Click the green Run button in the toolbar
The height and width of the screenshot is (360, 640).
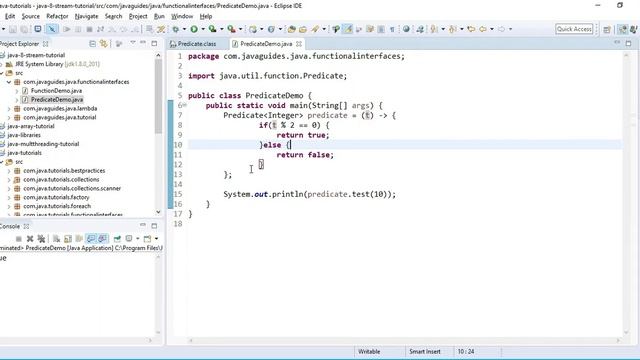point(194,29)
